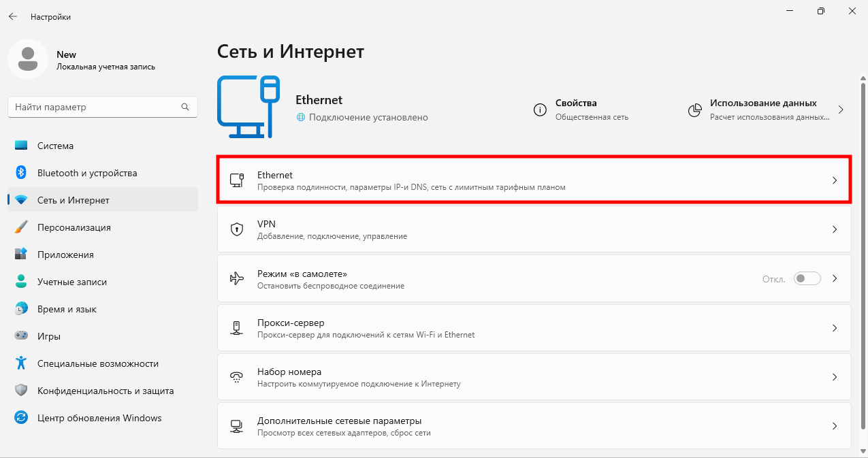Click the airplane icon in Режим «в самолете»

click(236, 278)
